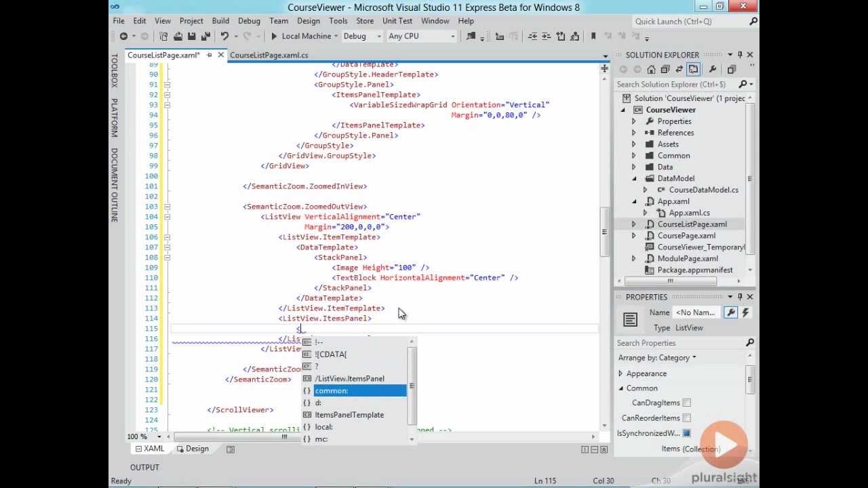Image resolution: width=868 pixels, height=488 pixels.
Task: Collapse the DataModel folder
Action: pos(634,178)
